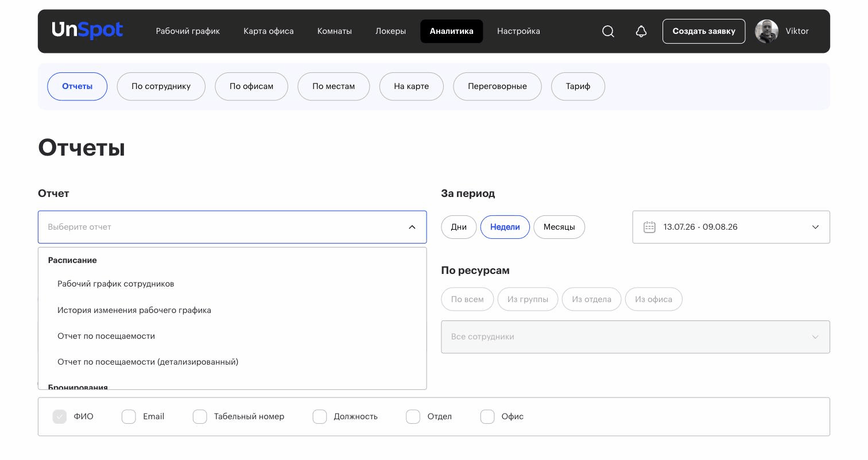Open the Переговорные tab
The image size is (868, 460).
497,86
